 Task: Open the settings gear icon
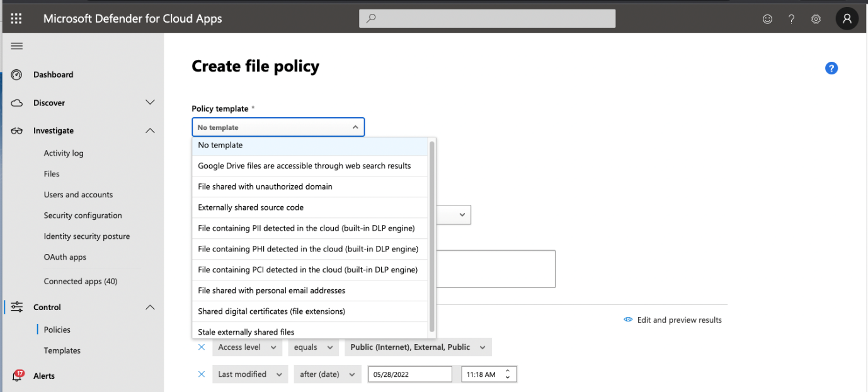[x=816, y=18]
